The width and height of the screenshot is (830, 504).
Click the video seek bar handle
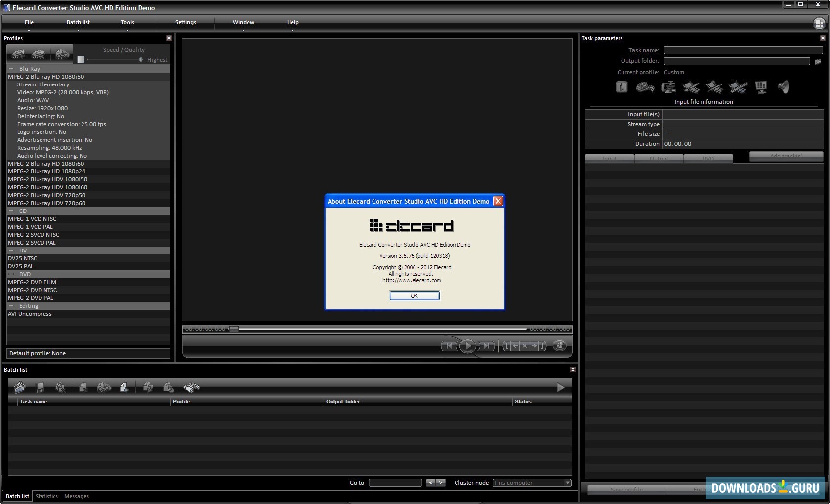coord(234,329)
